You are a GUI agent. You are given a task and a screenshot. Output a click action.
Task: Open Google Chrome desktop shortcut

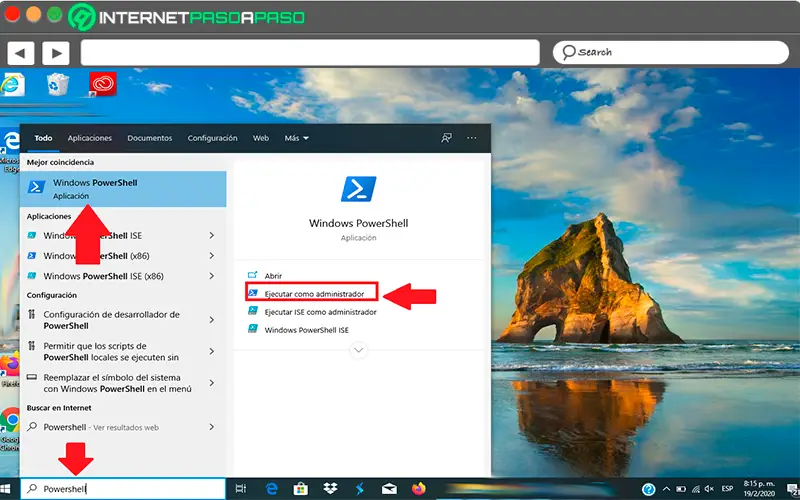tap(10, 428)
